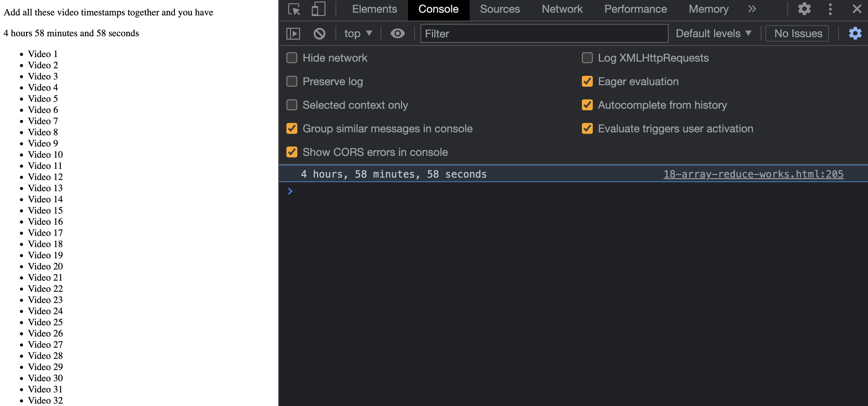The height and width of the screenshot is (406, 868).
Task: Open the customize DevTools three-dot menu
Action: pyautogui.click(x=830, y=9)
